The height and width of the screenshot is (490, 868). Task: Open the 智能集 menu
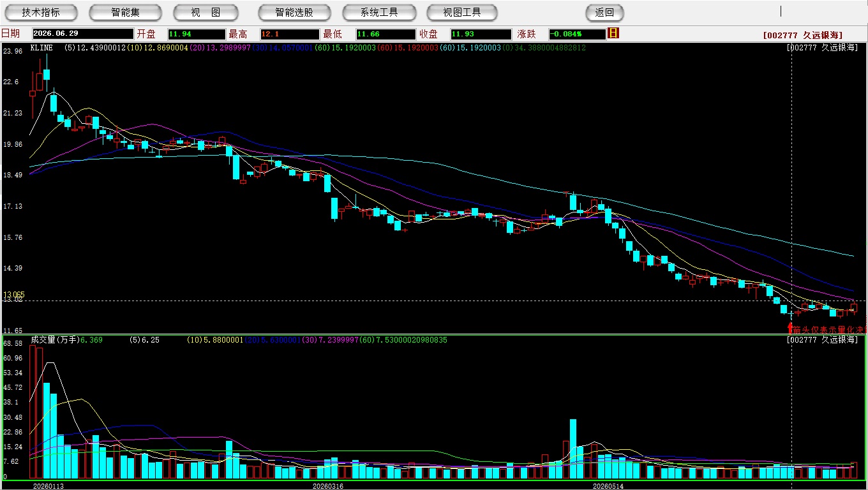tap(126, 12)
